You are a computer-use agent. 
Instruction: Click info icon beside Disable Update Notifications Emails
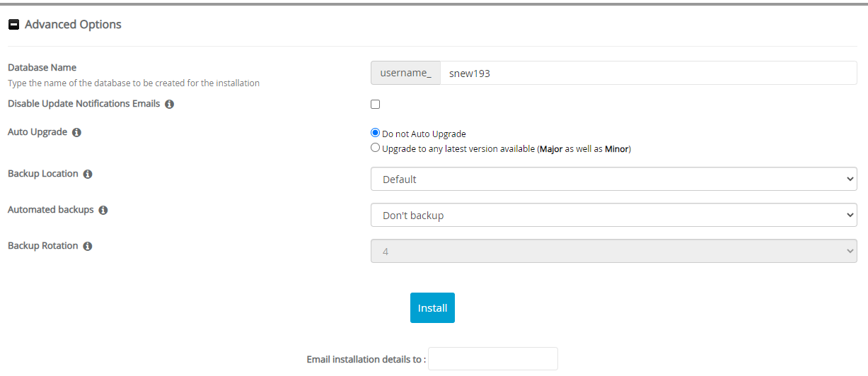click(x=169, y=104)
